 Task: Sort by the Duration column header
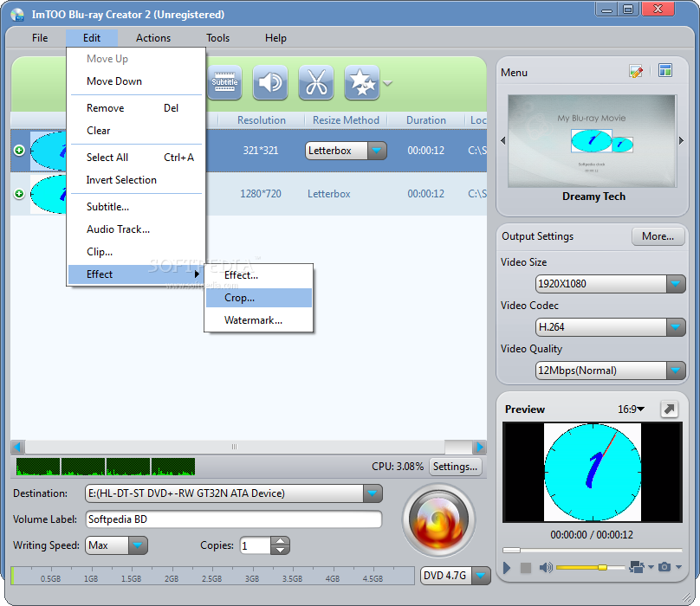[x=426, y=120]
